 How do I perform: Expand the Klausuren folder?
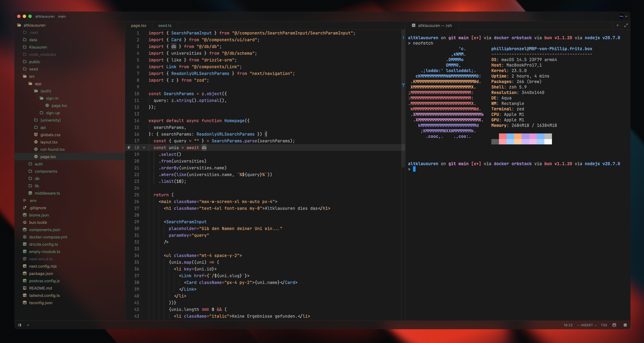click(x=70, y=47)
